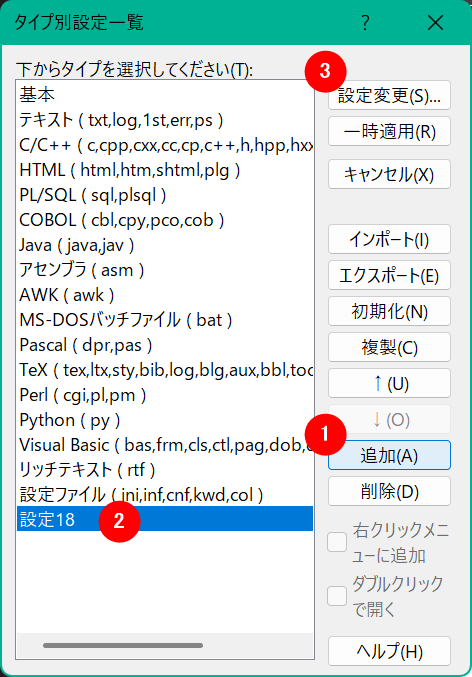
Task: Select HTML ( html,htm,shtml,plg ) row
Action: click(x=165, y=170)
